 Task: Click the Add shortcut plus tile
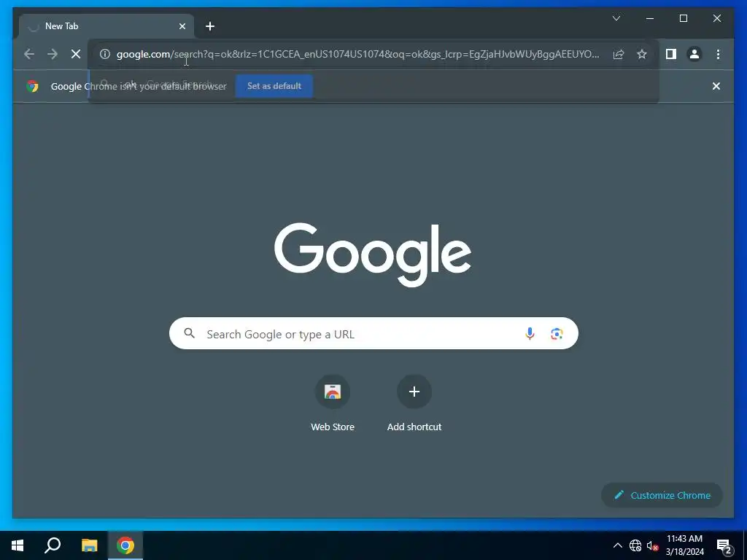point(414,392)
